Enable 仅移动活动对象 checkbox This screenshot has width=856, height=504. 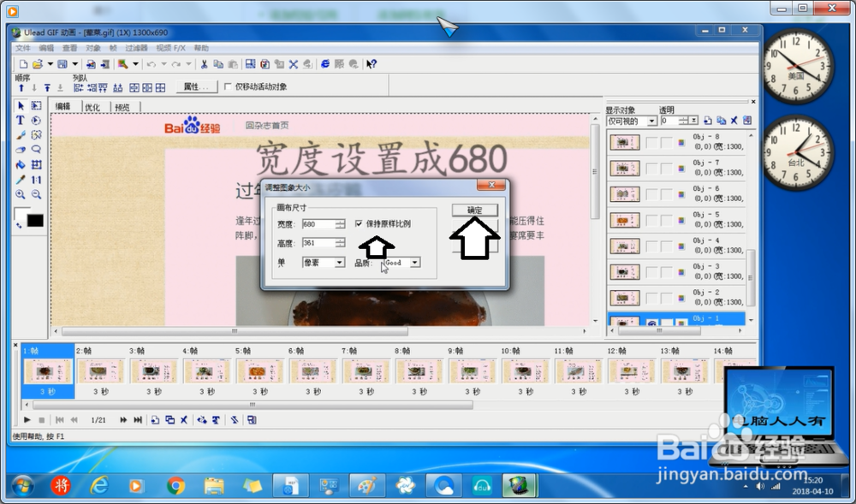[x=229, y=86]
